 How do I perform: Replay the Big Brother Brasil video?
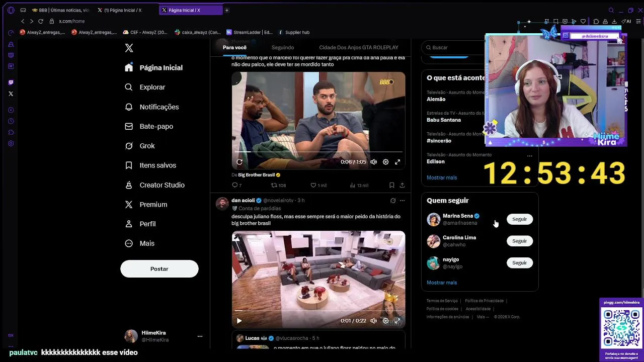[239, 162]
